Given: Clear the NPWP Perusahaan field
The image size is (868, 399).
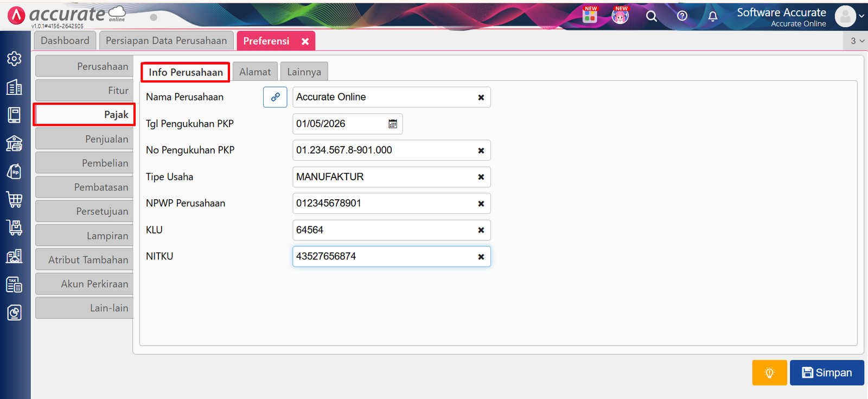Looking at the screenshot, I should pyautogui.click(x=481, y=204).
